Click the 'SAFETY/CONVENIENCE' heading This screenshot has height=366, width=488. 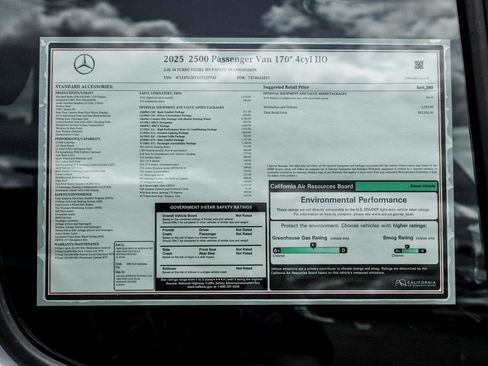(73, 194)
